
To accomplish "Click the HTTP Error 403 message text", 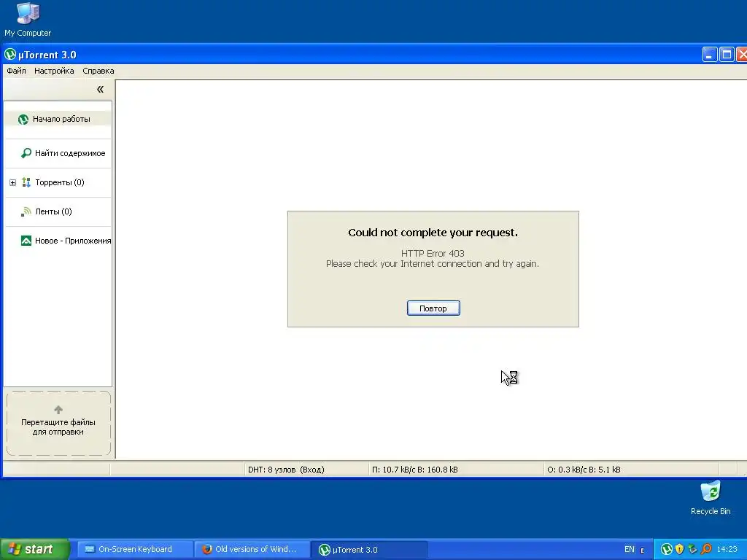I will pos(433,253).
